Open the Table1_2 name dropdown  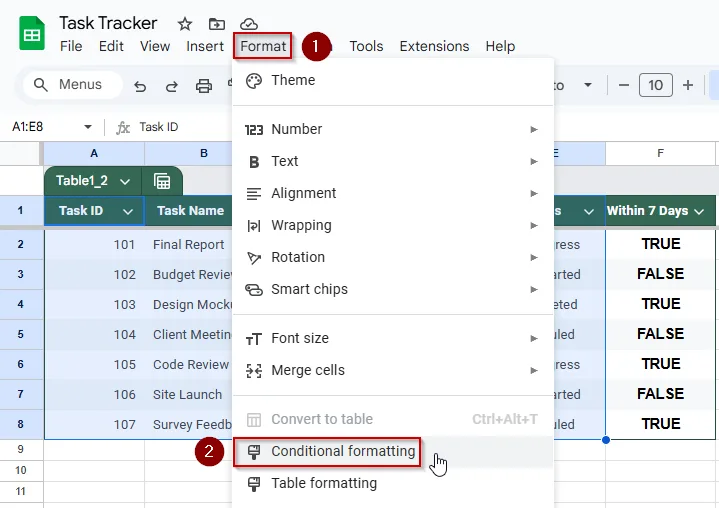[x=125, y=182]
